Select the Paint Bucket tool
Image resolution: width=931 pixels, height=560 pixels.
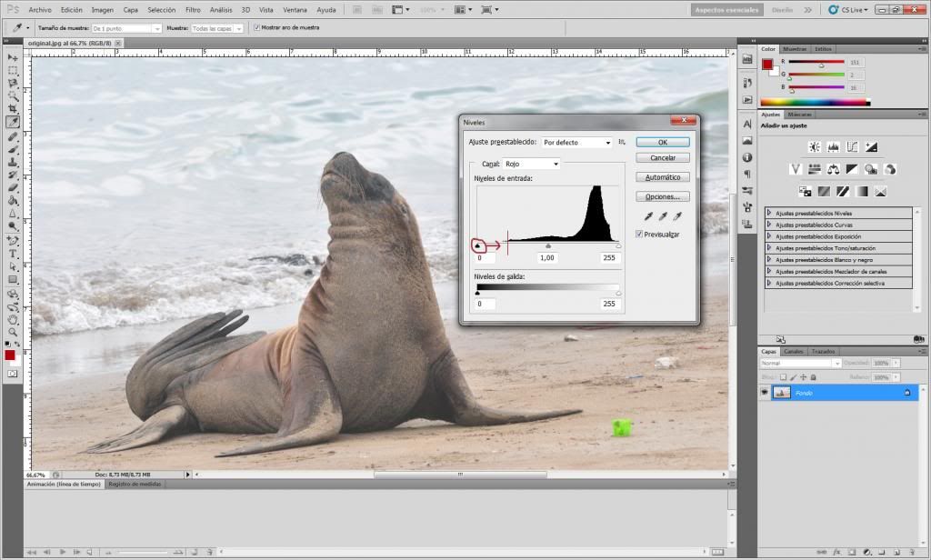pyautogui.click(x=13, y=201)
